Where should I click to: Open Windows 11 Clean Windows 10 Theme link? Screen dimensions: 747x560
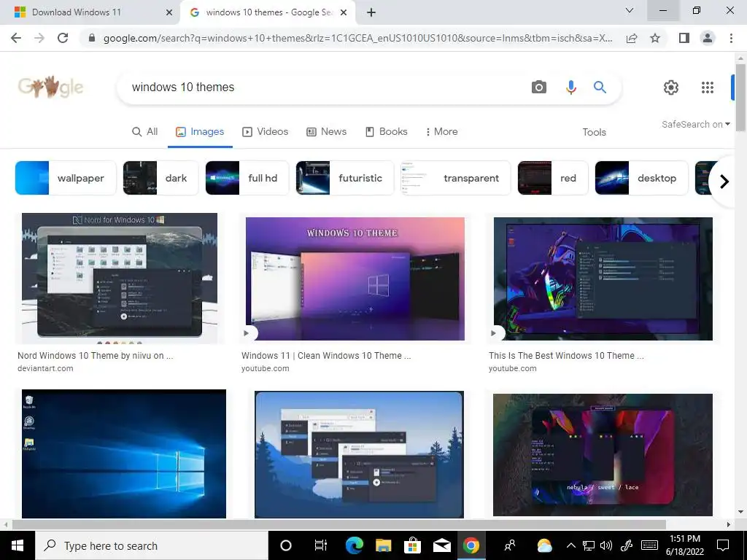pos(326,356)
